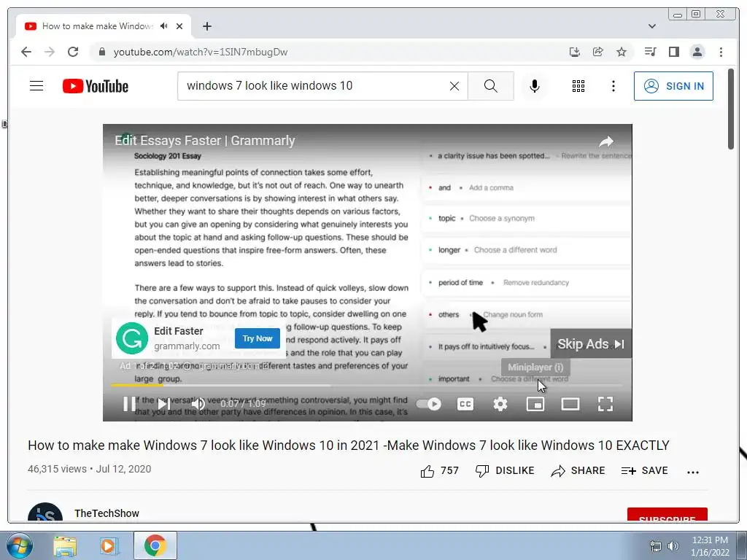Install app icon in address bar

click(x=575, y=52)
